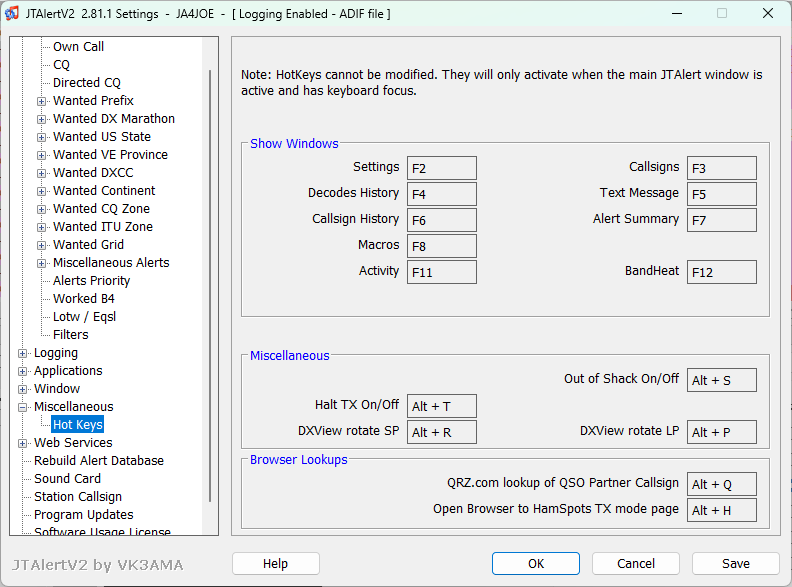This screenshot has width=792, height=587.
Task: Click the Macros hotkey field F8
Action: point(441,246)
